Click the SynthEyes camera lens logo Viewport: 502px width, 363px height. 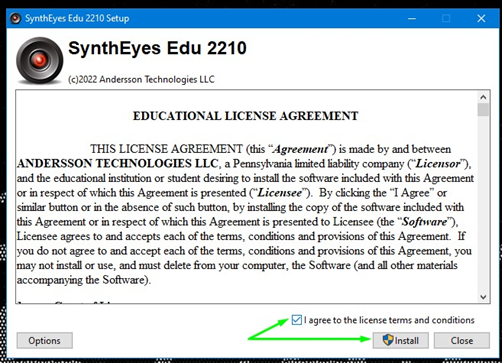(40, 60)
